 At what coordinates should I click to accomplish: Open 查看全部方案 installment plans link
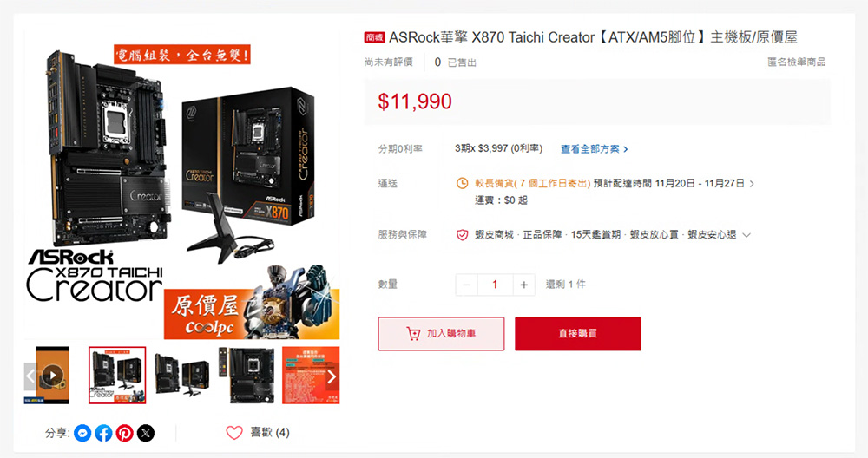594,149
